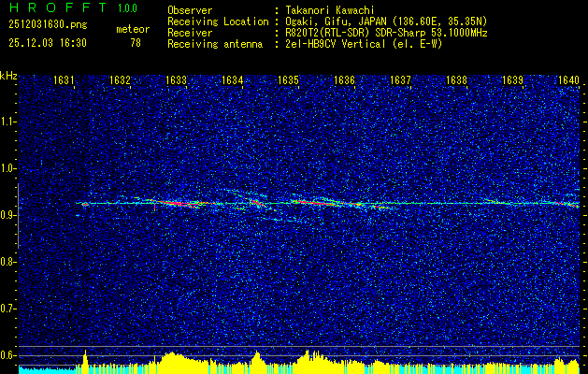Image resolution: width=588 pixels, height=374 pixels.
Task: Click the 2el-HB9CV Vertical antenna text
Action: pyautogui.click(x=364, y=44)
